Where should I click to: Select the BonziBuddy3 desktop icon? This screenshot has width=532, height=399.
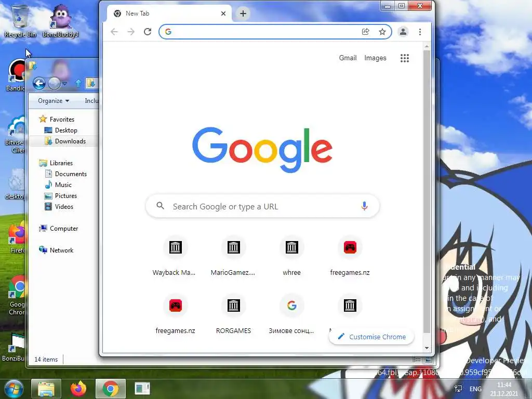click(x=60, y=21)
